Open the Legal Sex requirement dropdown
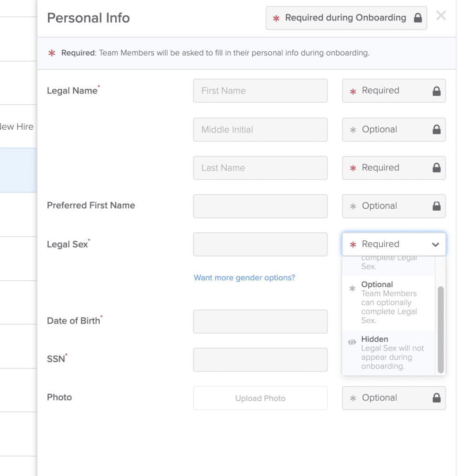 pyautogui.click(x=393, y=244)
